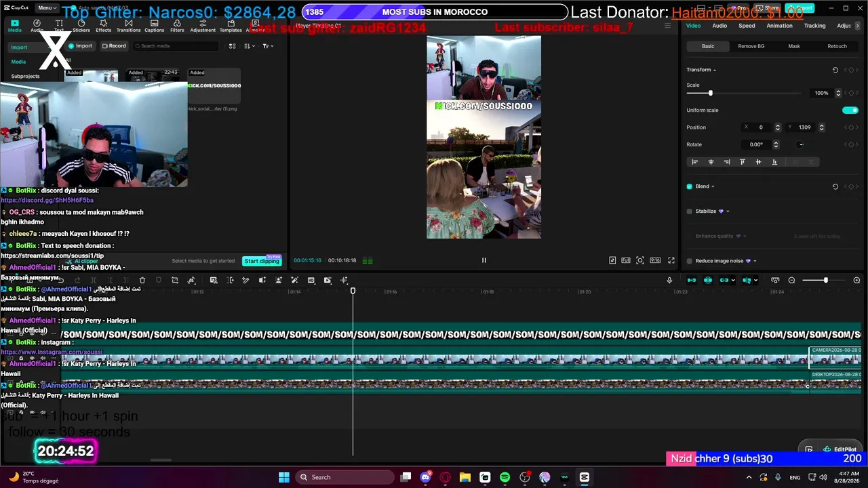Viewport: 868px width, 488px height.
Task: Open the Stickers panel
Action: [x=81, y=26]
